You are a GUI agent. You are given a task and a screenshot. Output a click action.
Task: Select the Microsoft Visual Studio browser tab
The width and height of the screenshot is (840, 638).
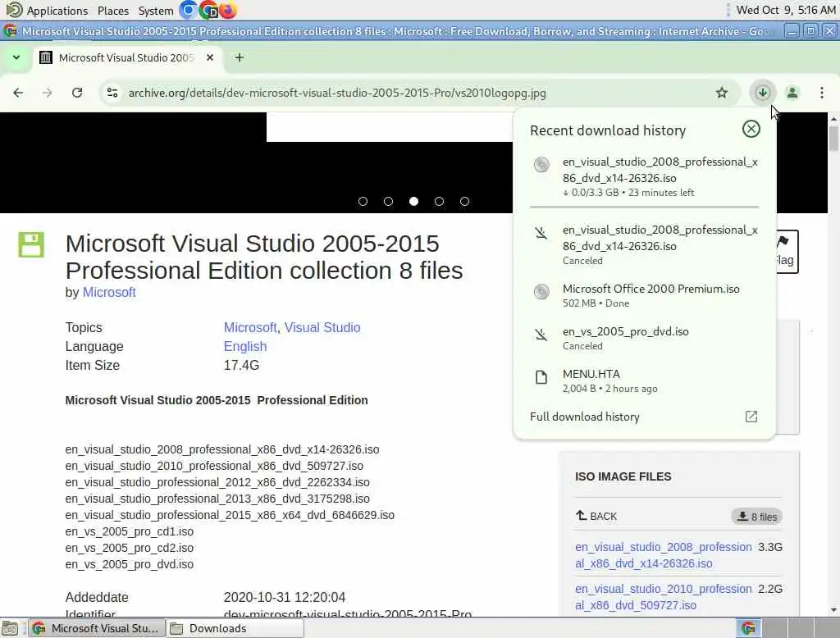coord(127,57)
